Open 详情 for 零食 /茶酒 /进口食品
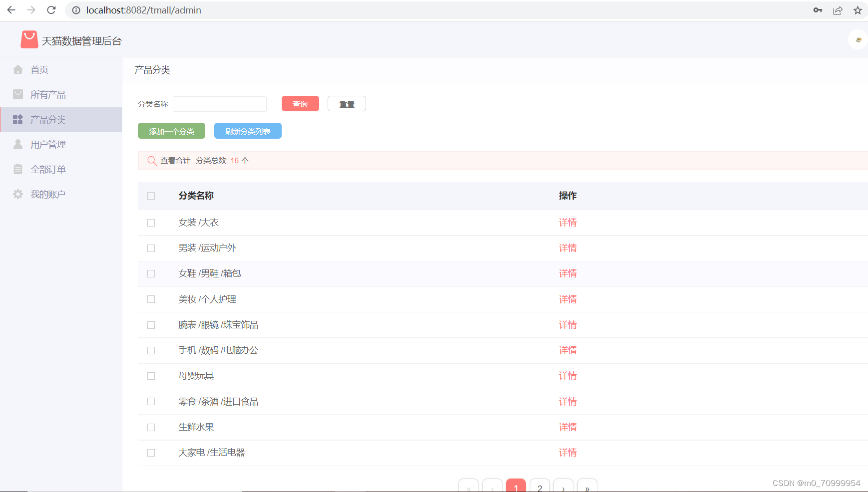868x492 pixels. 568,402
